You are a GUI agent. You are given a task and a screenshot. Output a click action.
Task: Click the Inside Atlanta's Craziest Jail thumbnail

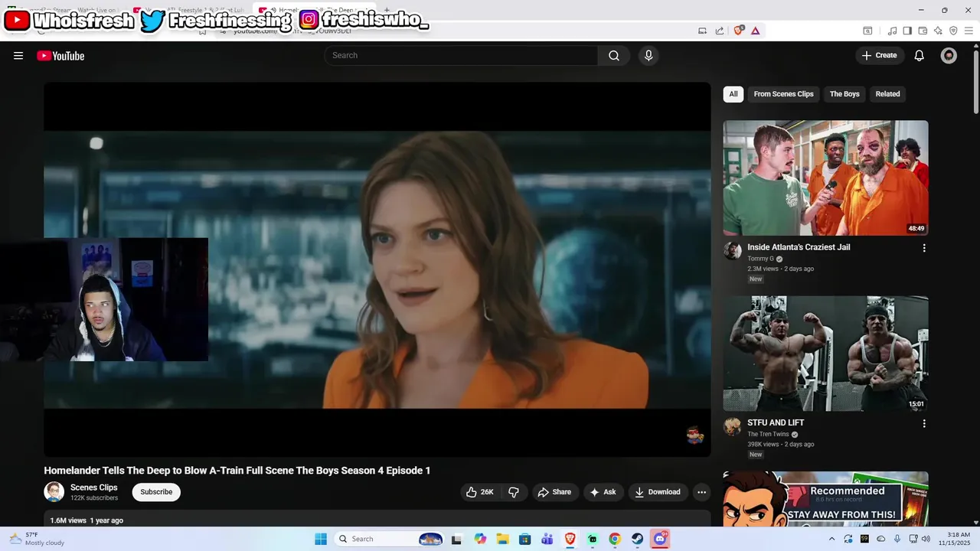coord(825,178)
